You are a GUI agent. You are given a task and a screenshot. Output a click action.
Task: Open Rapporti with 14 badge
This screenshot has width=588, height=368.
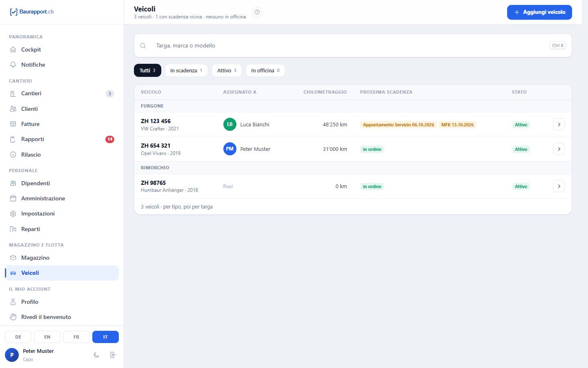62,139
